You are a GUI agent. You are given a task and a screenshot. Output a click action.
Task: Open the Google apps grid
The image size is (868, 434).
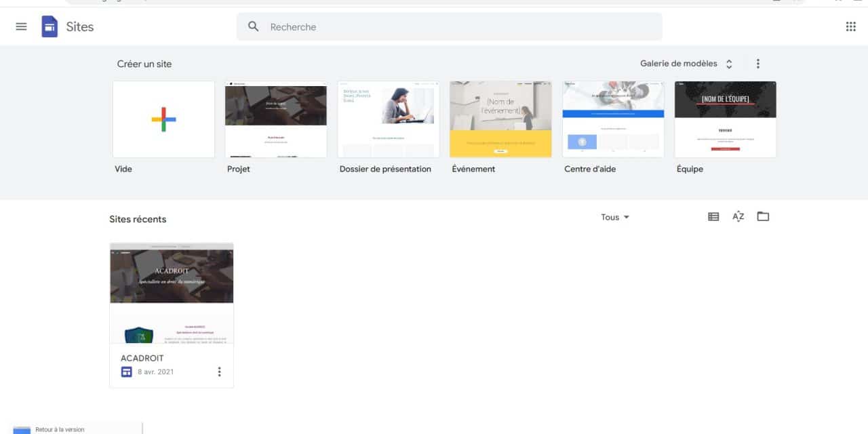850,27
